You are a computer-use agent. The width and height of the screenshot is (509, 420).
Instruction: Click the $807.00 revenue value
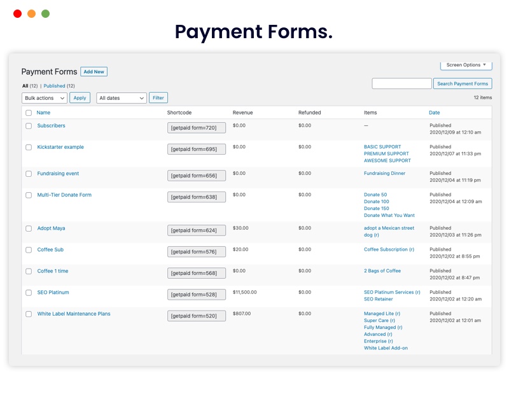(242, 314)
